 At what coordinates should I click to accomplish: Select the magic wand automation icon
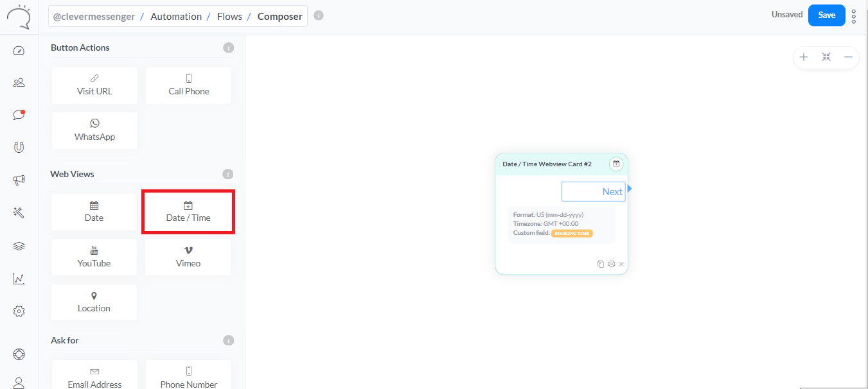(x=19, y=213)
